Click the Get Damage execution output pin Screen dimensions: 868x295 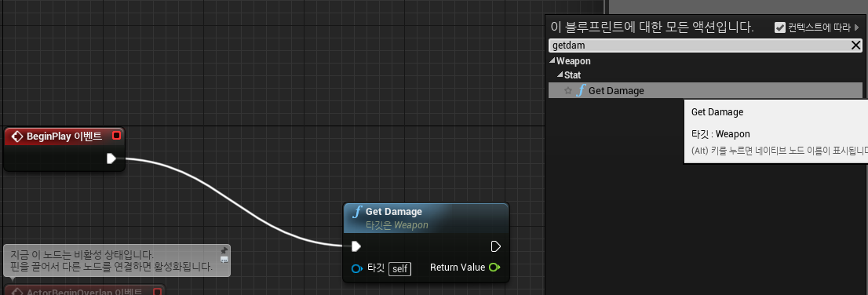coord(495,246)
